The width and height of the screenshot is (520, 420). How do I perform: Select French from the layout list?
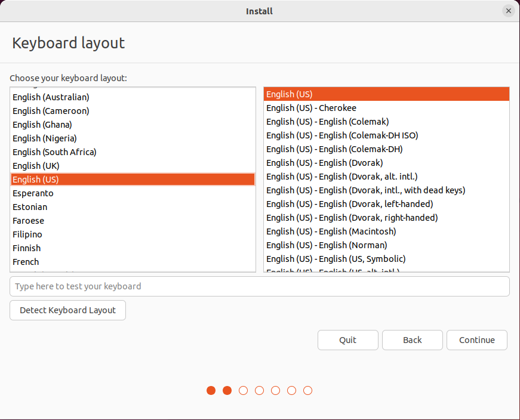pyautogui.click(x=133, y=262)
